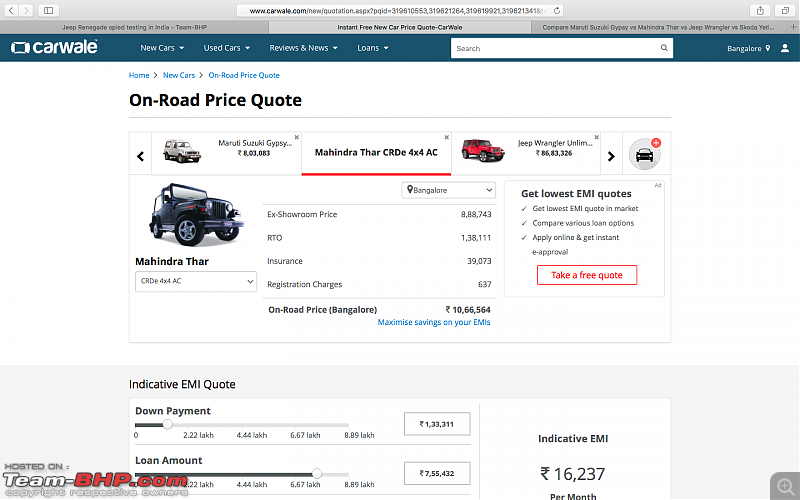Click the Get lowest EMI quotes heading

coord(576,193)
